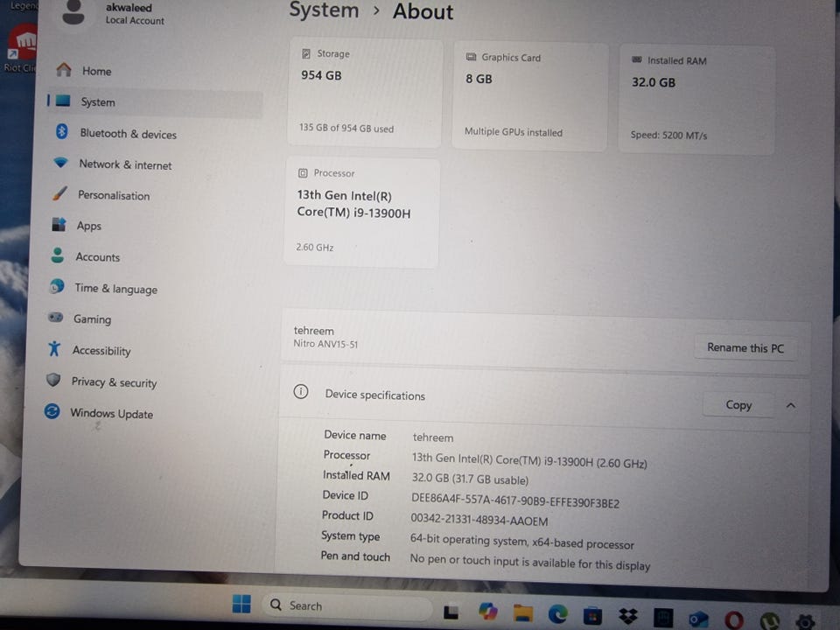Launch Copilot from the taskbar
Image resolution: width=840 pixels, height=630 pixels.
pos(488,612)
